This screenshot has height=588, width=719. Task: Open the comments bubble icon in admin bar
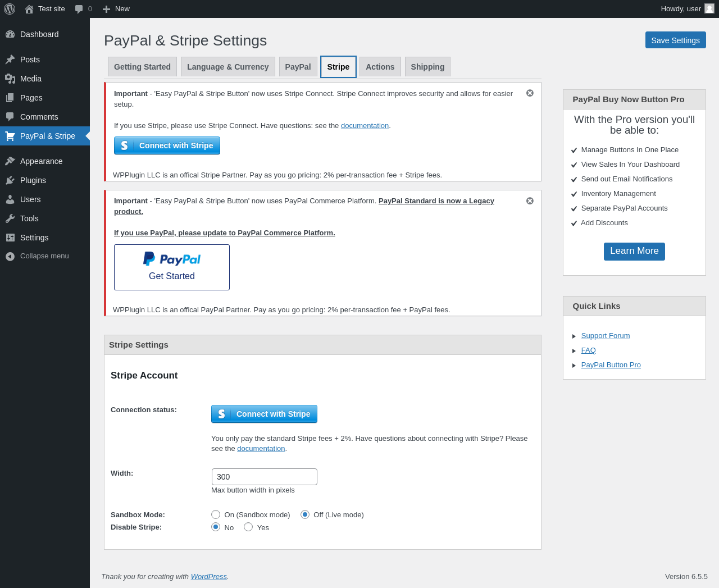pos(79,9)
